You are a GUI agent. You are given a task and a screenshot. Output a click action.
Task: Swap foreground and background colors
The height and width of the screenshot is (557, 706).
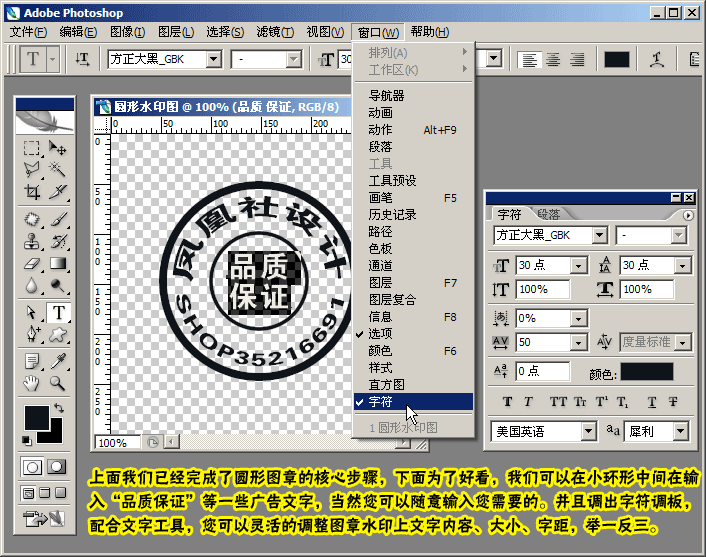point(59,408)
